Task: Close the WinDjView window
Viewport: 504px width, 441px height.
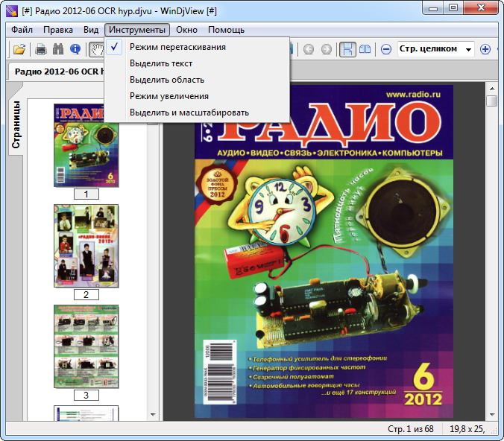Action: click(x=481, y=8)
